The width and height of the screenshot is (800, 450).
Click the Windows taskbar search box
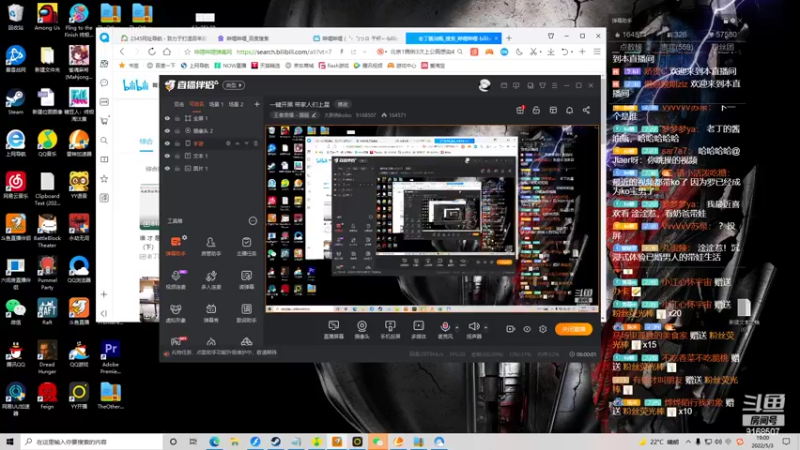(x=92, y=441)
